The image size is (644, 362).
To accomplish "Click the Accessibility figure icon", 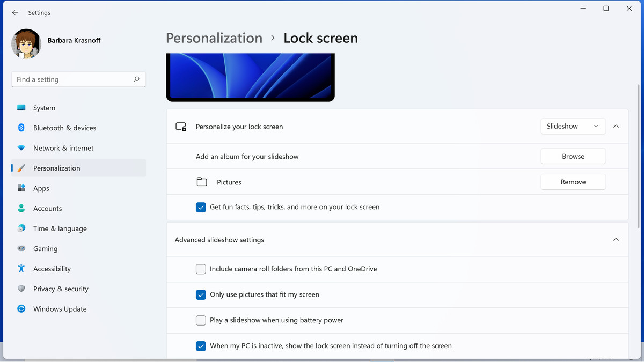I will [x=21, y=269].
